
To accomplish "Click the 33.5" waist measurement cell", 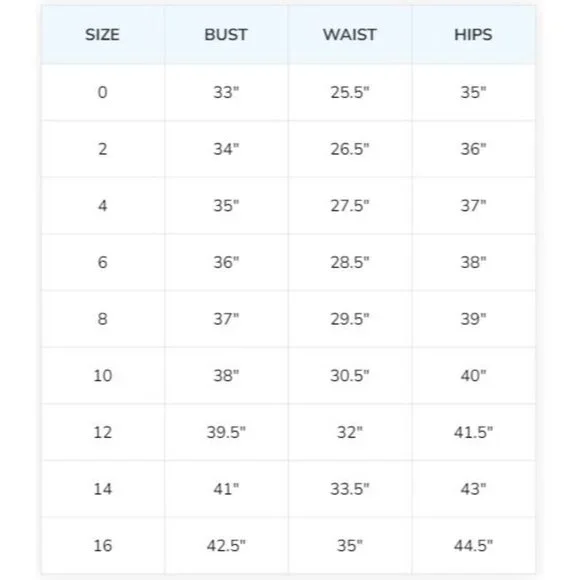I will tap(350, 489).
